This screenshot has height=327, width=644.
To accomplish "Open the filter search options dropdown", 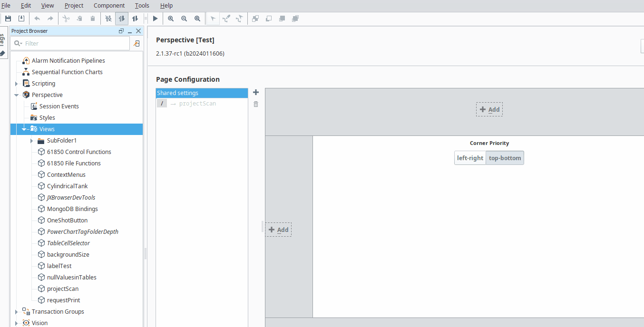I will click(x=18, y=43).
